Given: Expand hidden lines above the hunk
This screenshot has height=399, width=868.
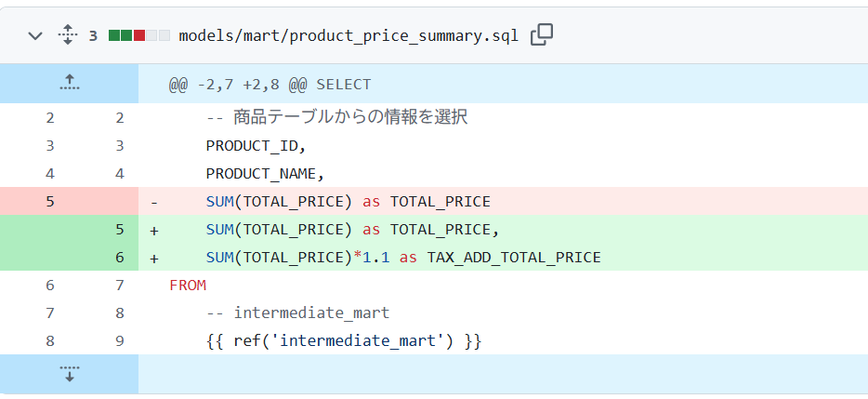Looking at the screenshot, I should [x=69, y=84].
